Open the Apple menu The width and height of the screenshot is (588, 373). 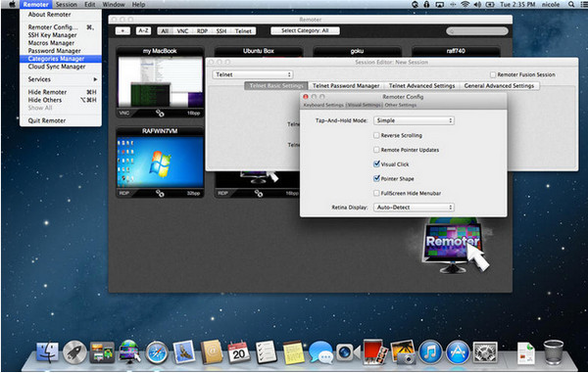(12, 5)
